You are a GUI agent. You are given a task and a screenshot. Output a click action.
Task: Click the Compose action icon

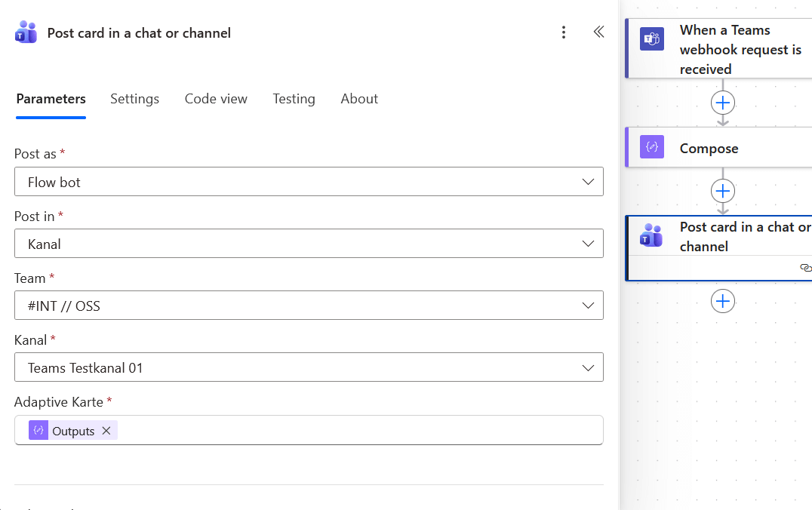click(652, 148)
